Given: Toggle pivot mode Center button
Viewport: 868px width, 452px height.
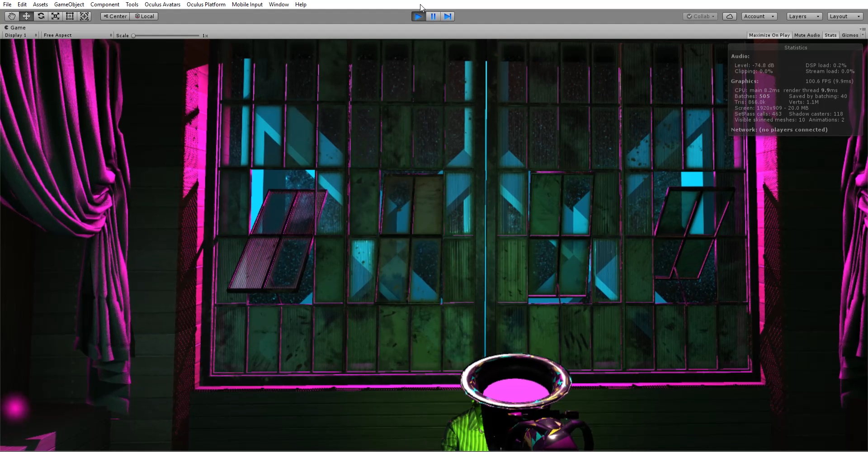Looking at the screenshot, I should click(115, 16).
